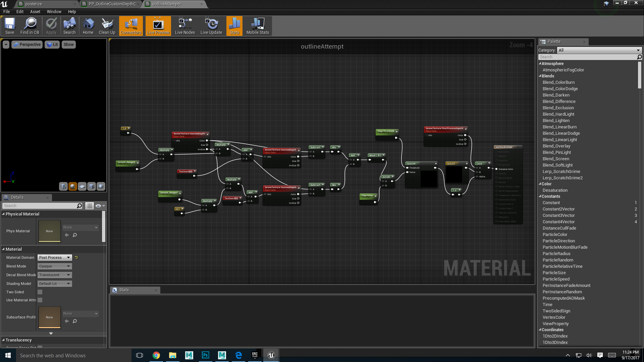Image resolution: width=644 pixels, height=362 pixels.
Task: Click the Live Nodes icon
Action: [x=185, y=26]
